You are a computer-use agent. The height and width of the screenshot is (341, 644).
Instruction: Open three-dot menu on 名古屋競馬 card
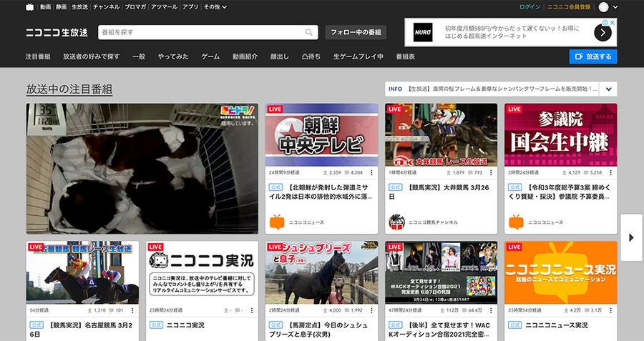(132, 311)
